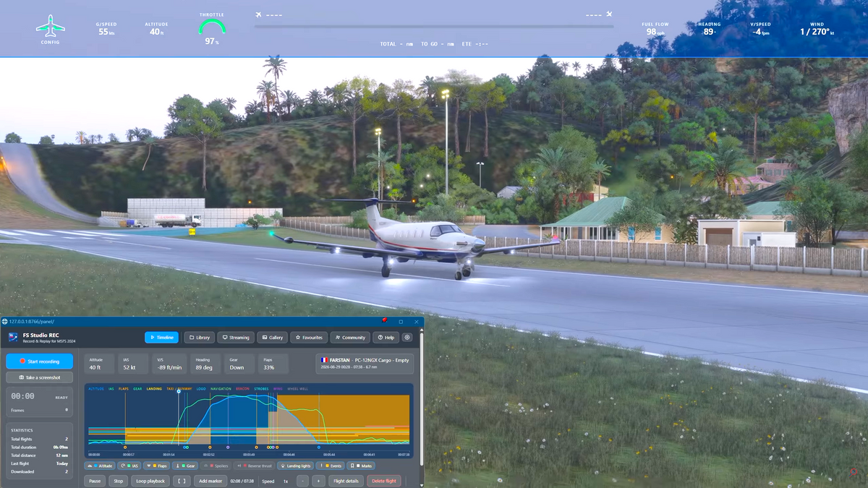Select the TAXI / RUNWAY legend label
868x488 pixels.
tap(179, 388)
